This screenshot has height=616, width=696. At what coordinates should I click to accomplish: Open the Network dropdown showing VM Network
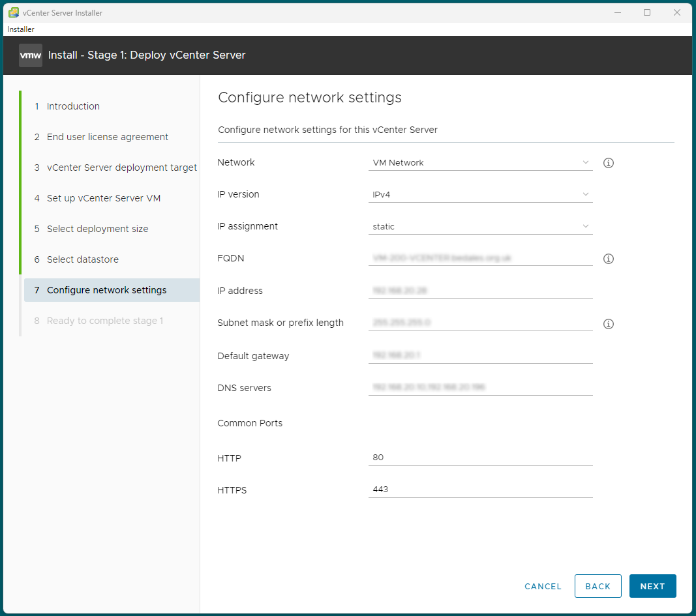point(480,163)
